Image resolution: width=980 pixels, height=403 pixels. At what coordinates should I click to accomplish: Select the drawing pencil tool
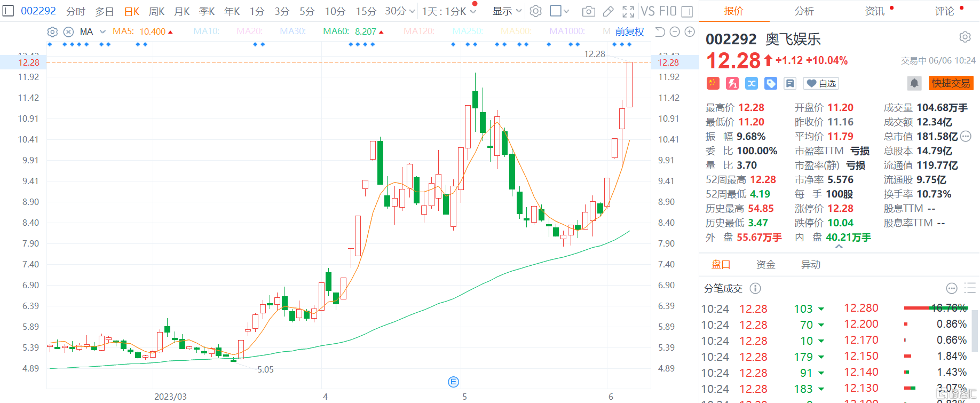[x=608, y=11]
